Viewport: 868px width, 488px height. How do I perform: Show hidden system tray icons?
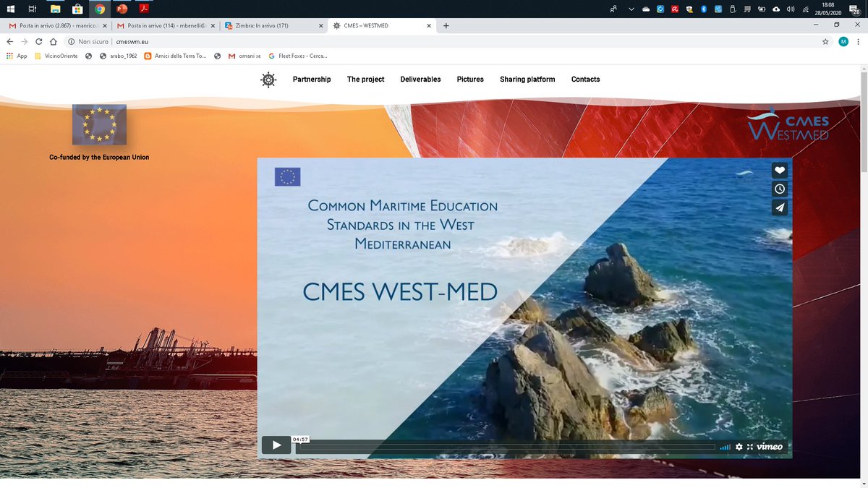tap(631, 9)
